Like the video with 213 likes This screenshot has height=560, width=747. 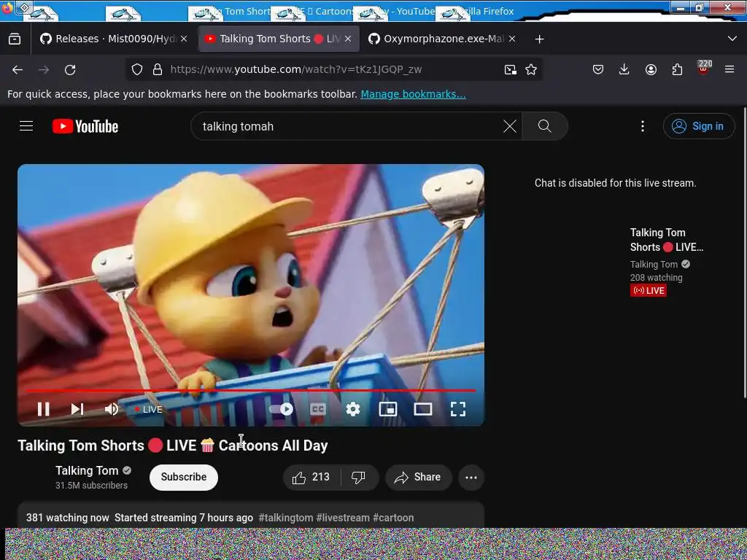[x=311, y=477]
